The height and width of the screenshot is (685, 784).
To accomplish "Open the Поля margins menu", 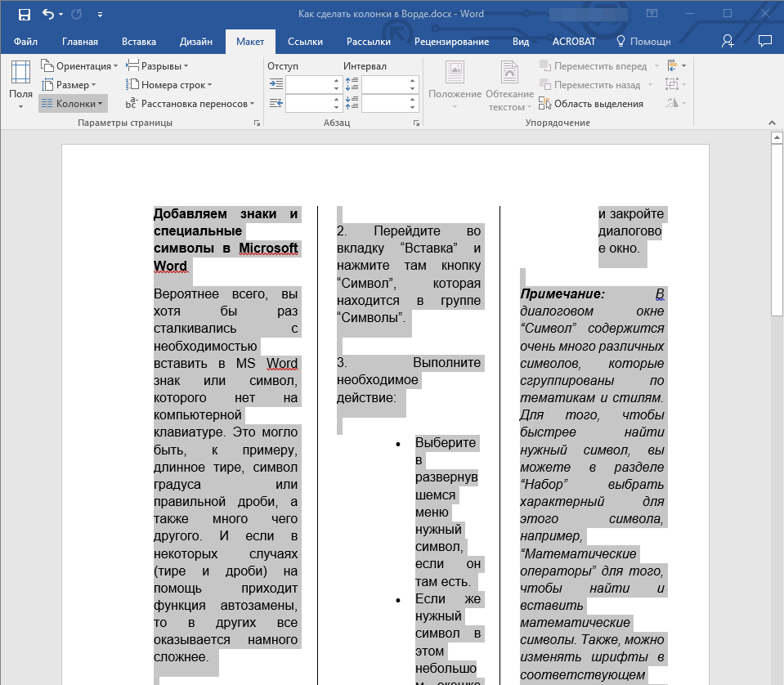I will (20, 84).
